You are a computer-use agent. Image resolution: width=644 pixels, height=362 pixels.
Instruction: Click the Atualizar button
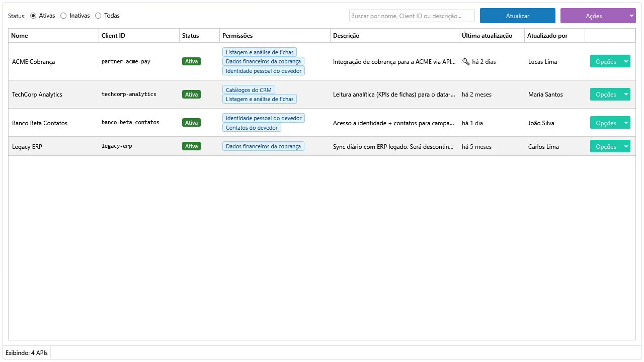pyautogui.click(x=518, y=16)
